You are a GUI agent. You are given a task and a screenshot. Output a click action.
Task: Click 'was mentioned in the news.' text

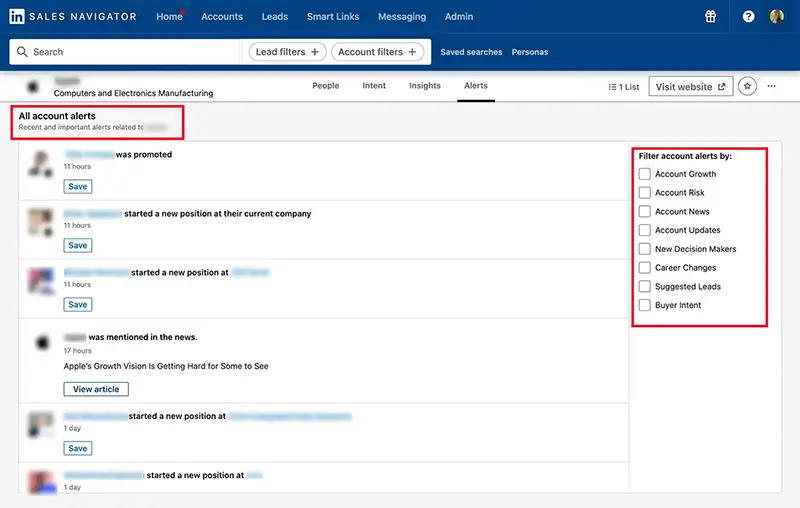(143, 337)
